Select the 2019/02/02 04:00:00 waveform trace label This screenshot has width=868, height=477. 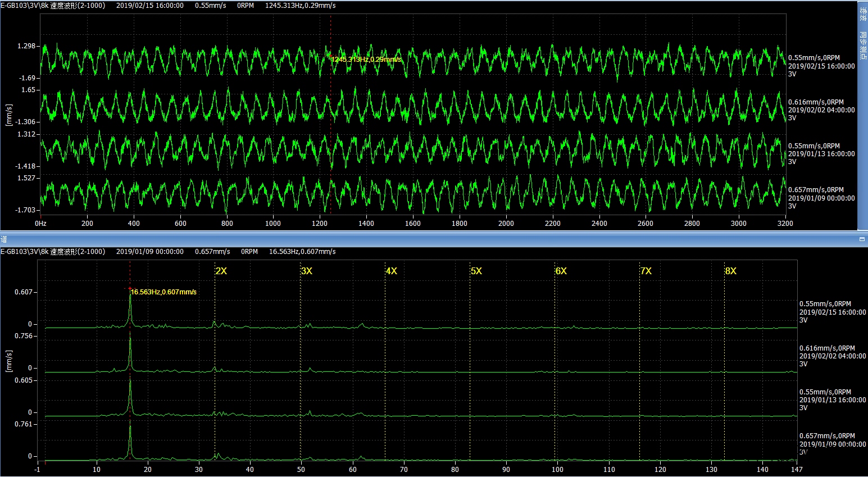821,110
